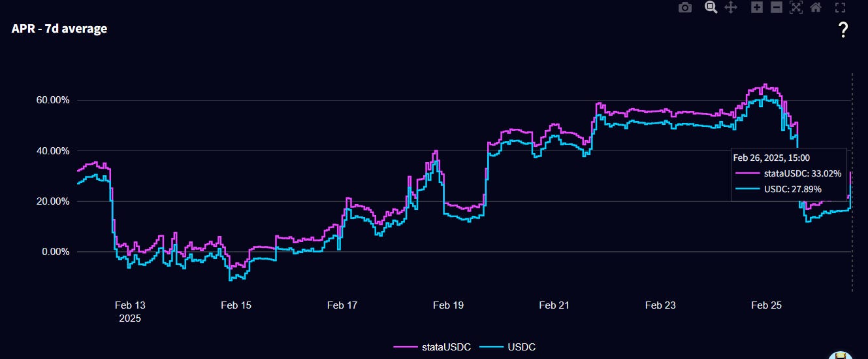
Task: Open the question mark help icon
Action: [843, 29]
